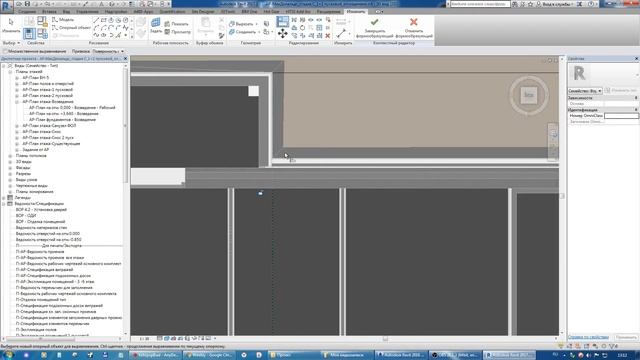Click the Google Chrome taskbar item
The height and width of the screenshot is (360, 640).
pos(209,355)
